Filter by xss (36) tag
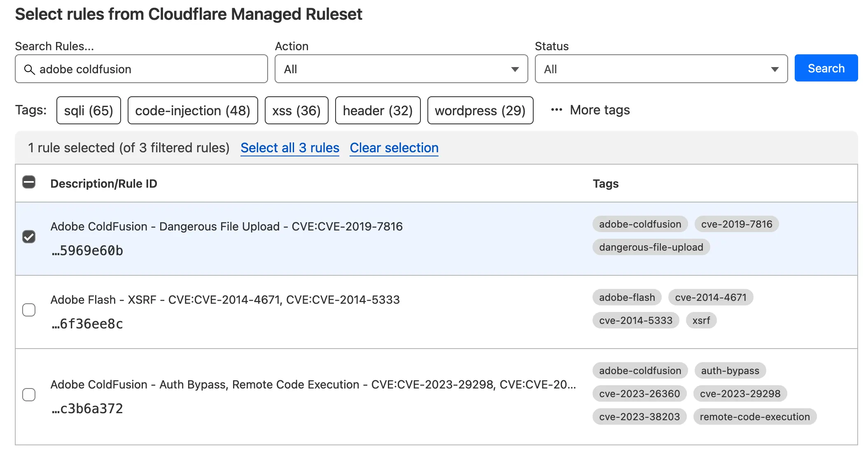Viewport: 868px width, 456px height. point(296,110)
